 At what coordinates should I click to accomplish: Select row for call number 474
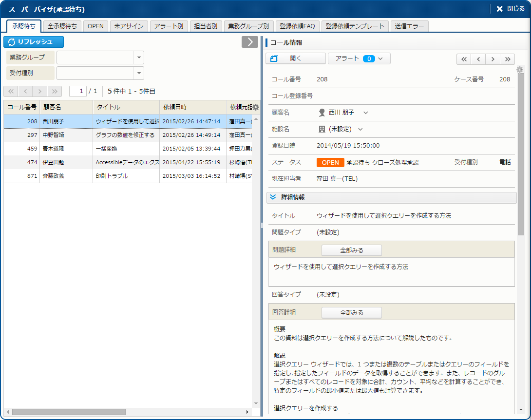tap(129, 162)
